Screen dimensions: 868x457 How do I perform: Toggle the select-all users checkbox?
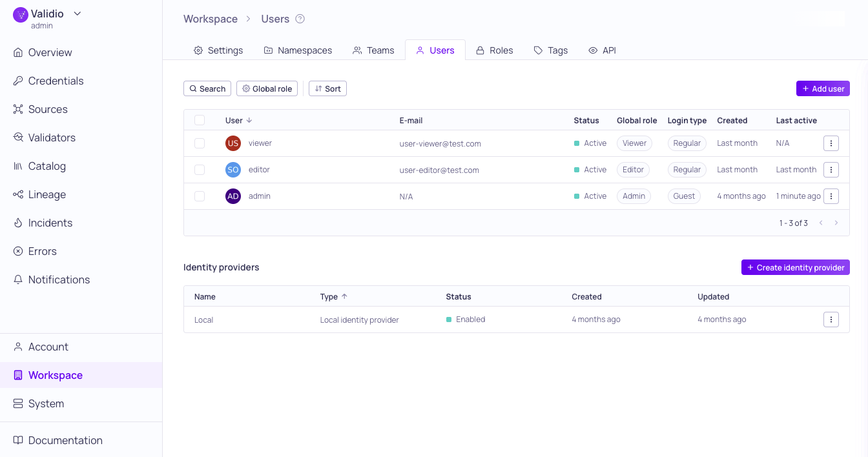point(200,120)
